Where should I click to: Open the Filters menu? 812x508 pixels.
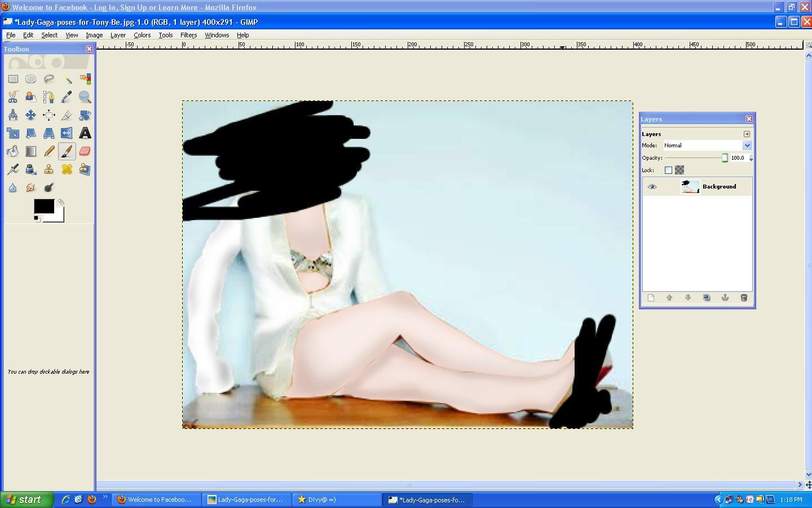[x=188, y=35]
